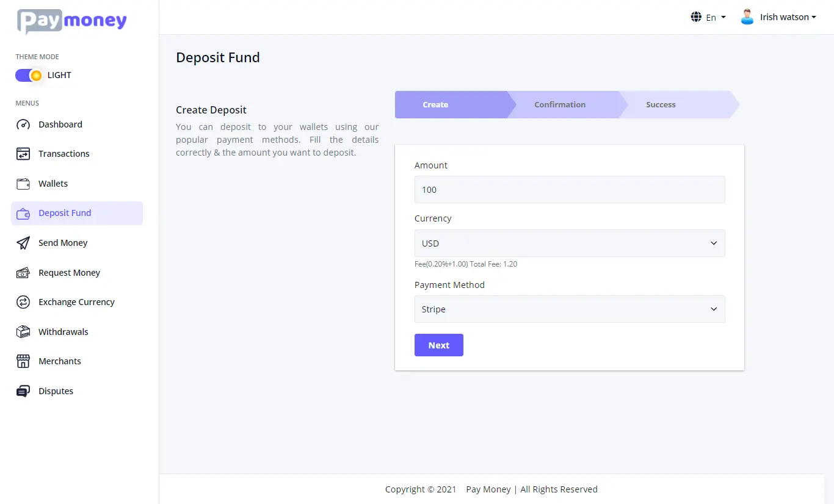Click the Next button
Screen dimensions: 834x504
[439, 345]
